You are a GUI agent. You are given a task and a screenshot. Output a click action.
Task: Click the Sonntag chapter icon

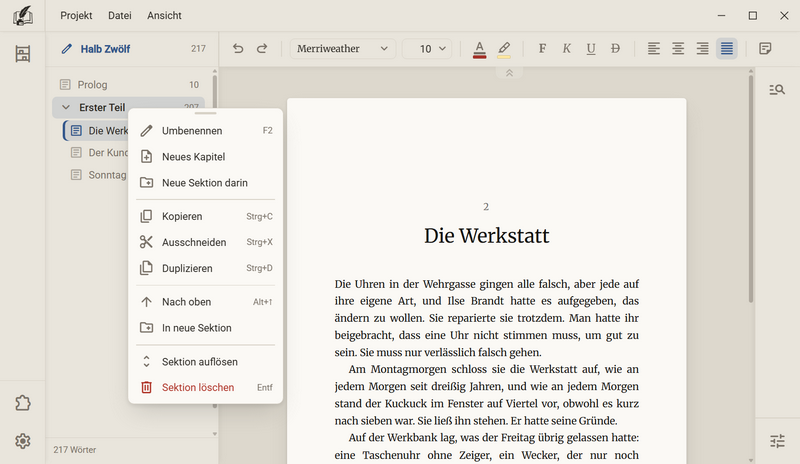[76, 175]
